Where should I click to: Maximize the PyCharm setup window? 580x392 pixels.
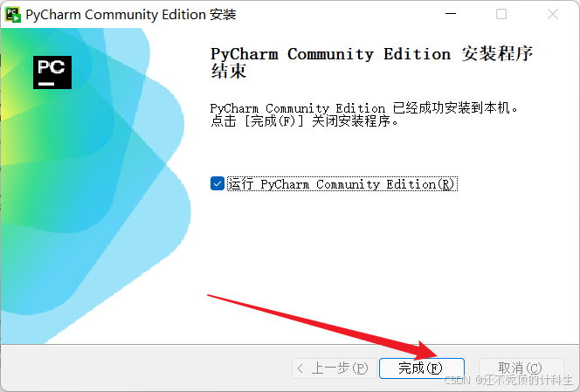tap(501, 14)
